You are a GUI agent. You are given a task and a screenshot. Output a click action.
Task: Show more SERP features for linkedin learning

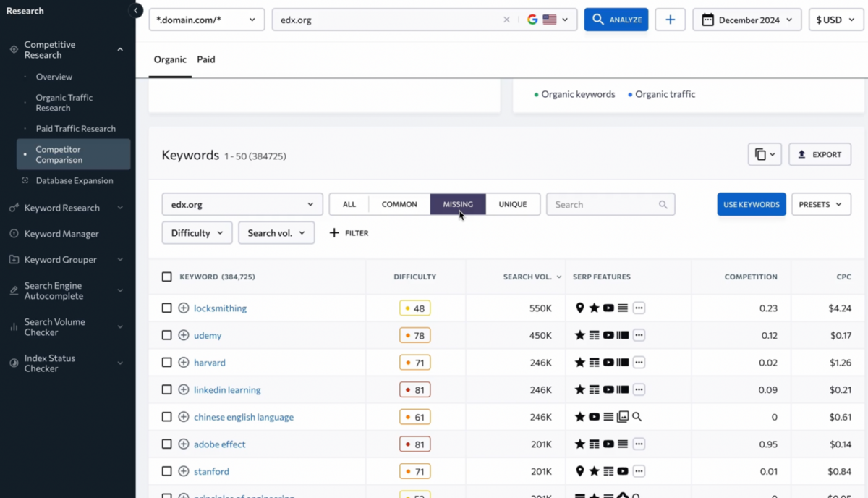[639, 389]
